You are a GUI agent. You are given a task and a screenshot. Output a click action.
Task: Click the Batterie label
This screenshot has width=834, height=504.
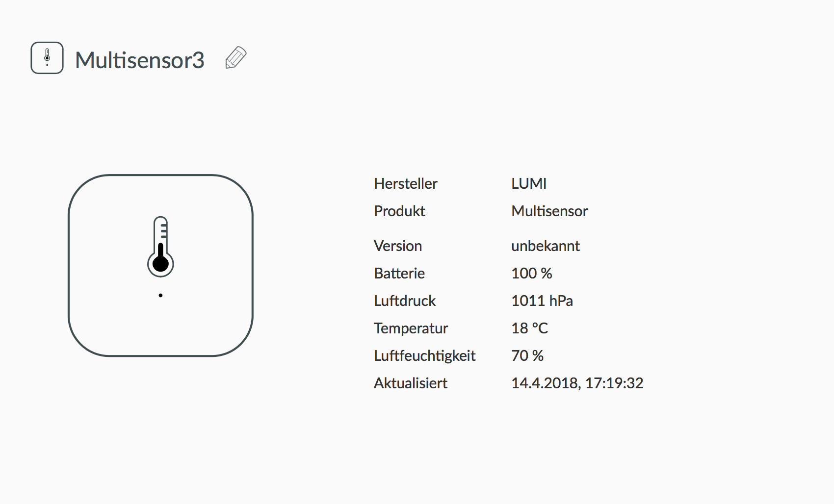click(x=399, y=273)
